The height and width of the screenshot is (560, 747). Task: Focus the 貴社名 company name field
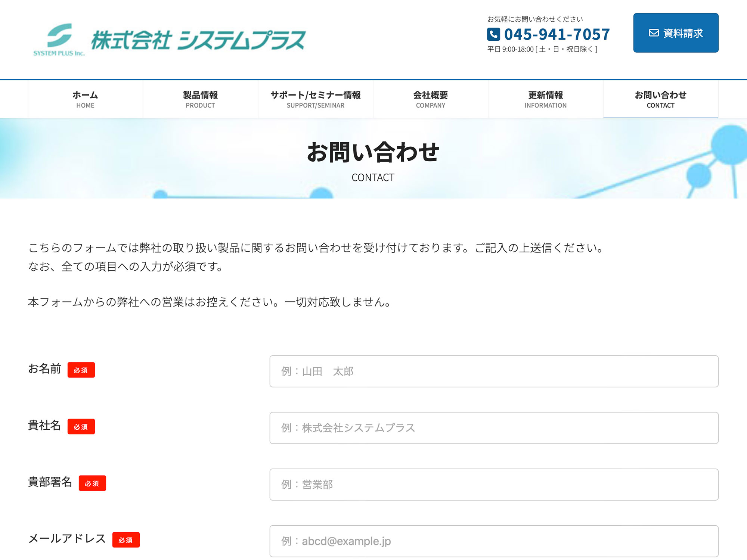click(x=494, y=428)
